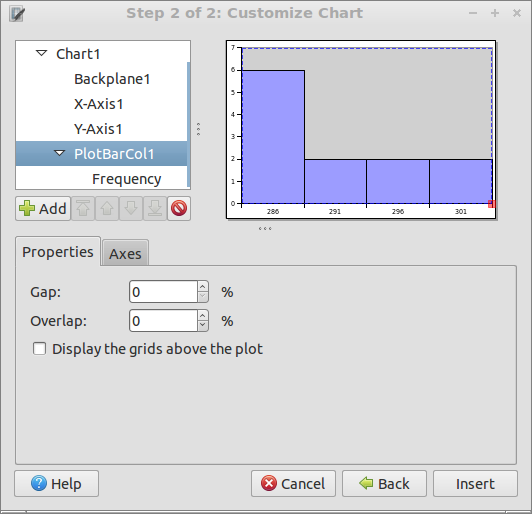Select Y-Axis1 in the chart tree

pos(98,129)
